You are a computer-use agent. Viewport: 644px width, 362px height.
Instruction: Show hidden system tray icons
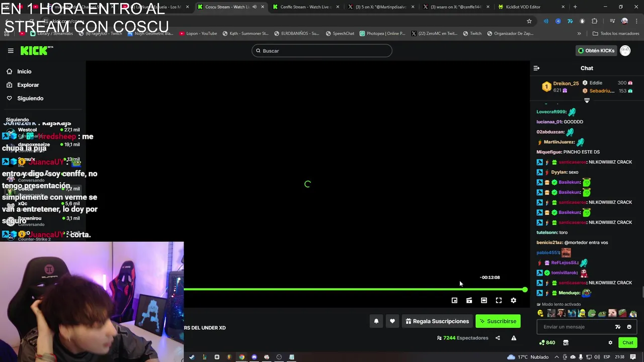pos(557,357)
